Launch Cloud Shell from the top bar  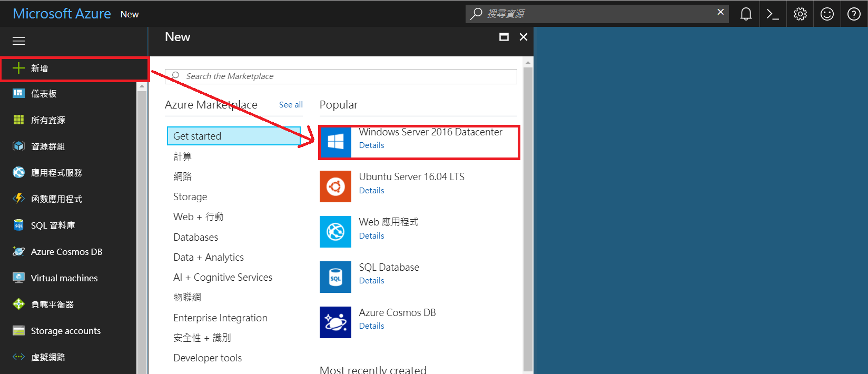pos(773,14)
